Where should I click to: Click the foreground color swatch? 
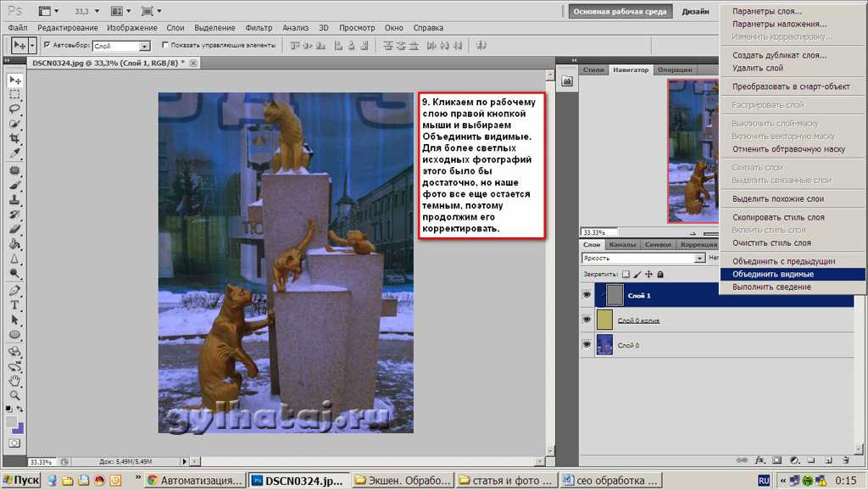click(x=11, y=422)
